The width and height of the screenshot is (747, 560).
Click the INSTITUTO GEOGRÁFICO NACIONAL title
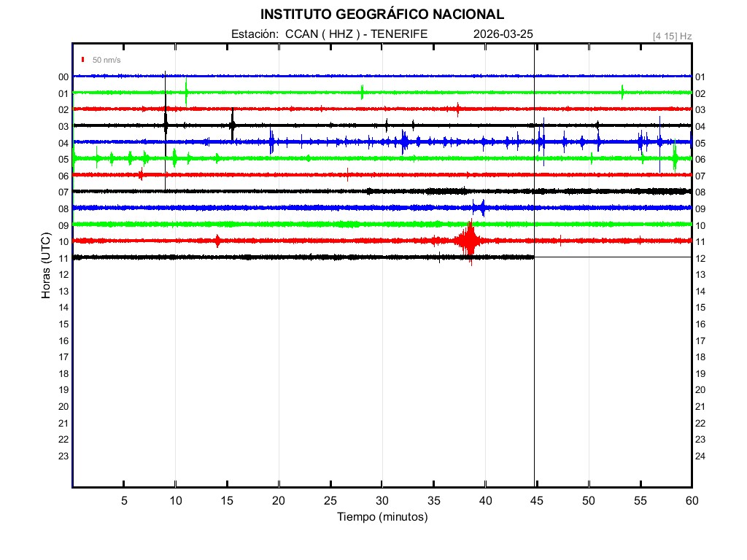[x=382, y=15]
